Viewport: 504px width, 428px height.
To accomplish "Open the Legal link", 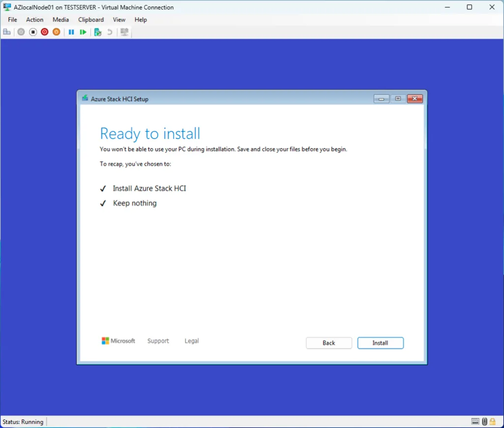I will (x=191, y=341).
